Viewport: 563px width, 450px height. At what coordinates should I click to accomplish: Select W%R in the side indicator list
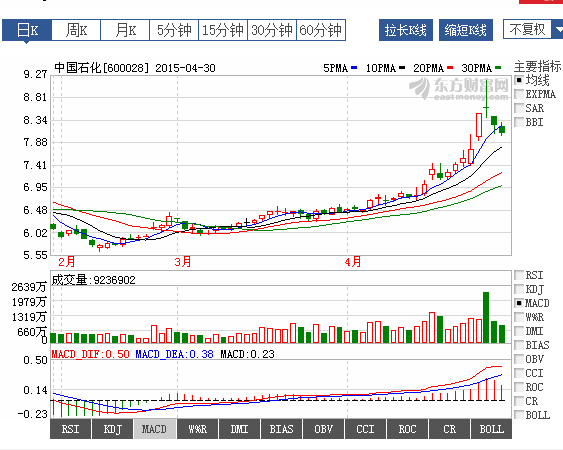[x=529, y=317]
